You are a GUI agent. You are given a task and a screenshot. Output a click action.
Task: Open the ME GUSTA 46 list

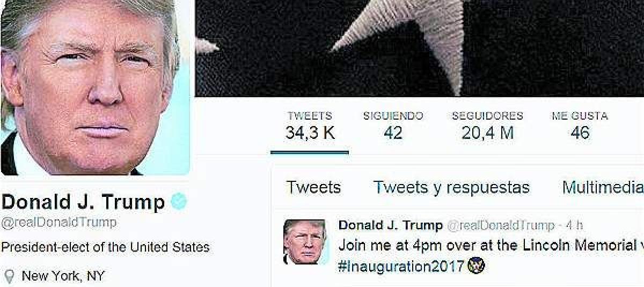click(x=580, y=127)
